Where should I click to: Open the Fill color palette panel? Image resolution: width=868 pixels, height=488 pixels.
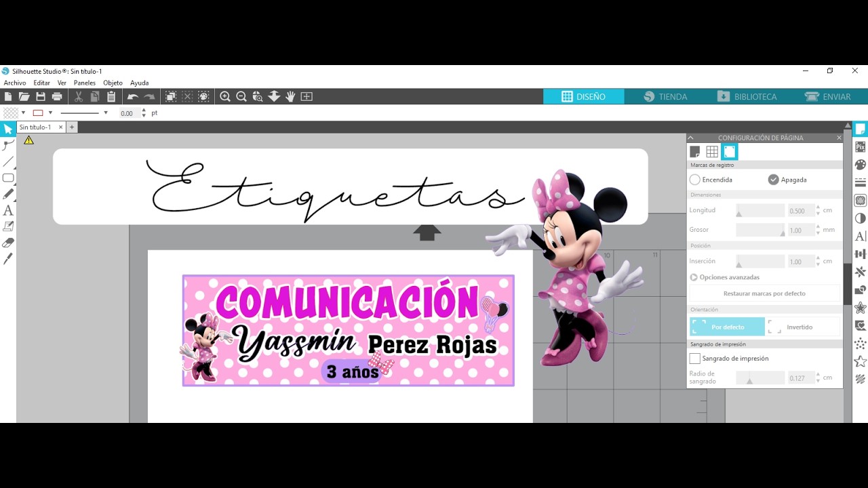(861, 165)
